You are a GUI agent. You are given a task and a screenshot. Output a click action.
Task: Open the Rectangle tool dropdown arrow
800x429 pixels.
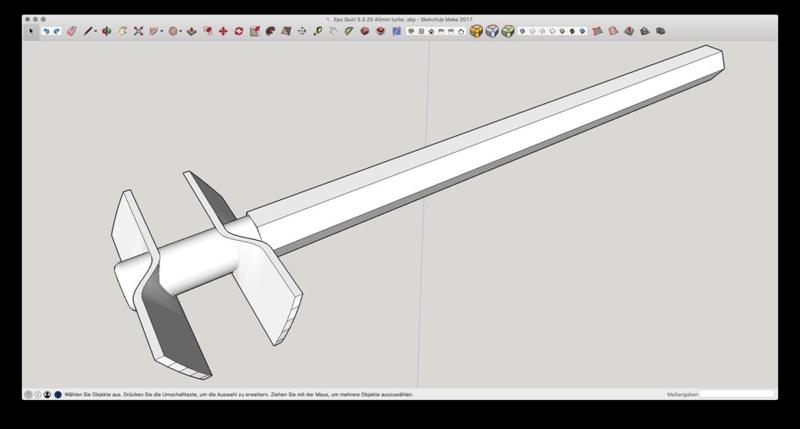162,31
